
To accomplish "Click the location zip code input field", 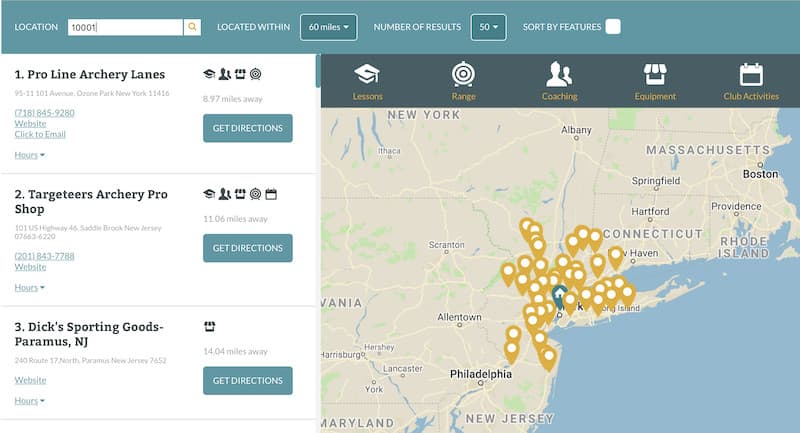I will click(x=124, y=27).
